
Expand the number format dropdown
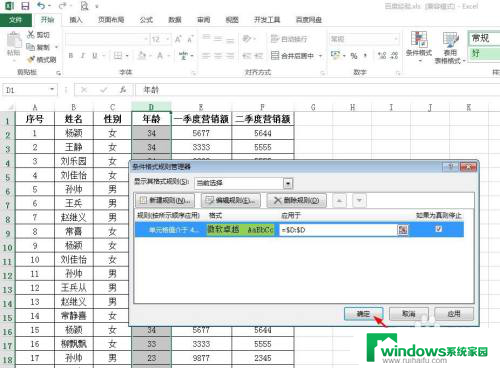pyautogui.click(x=396, y=39)
